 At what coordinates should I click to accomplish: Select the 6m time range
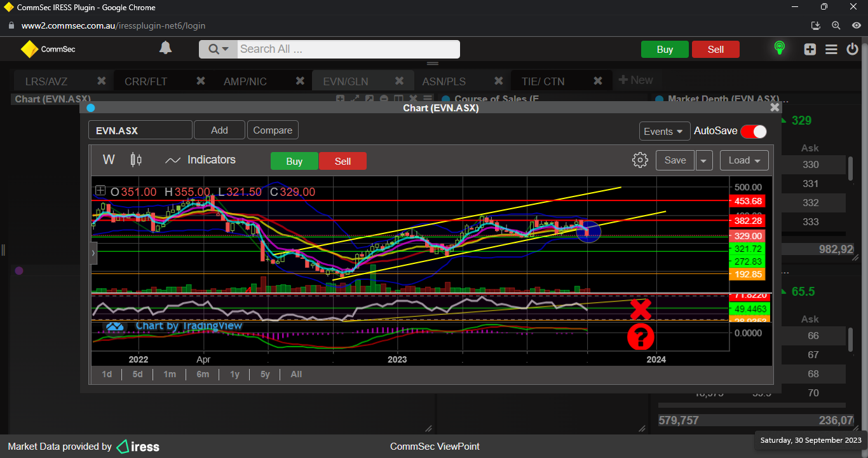click(203, 374)
